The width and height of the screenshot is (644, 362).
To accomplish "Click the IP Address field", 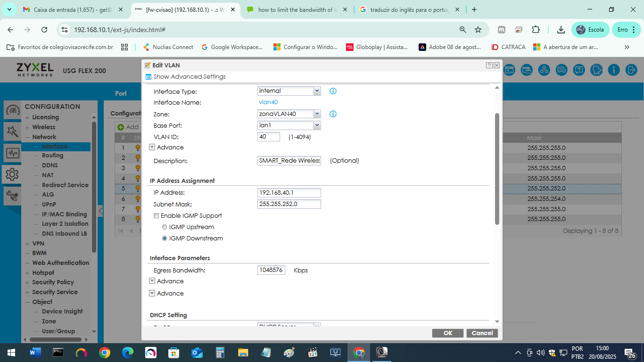I will point(289,193).
